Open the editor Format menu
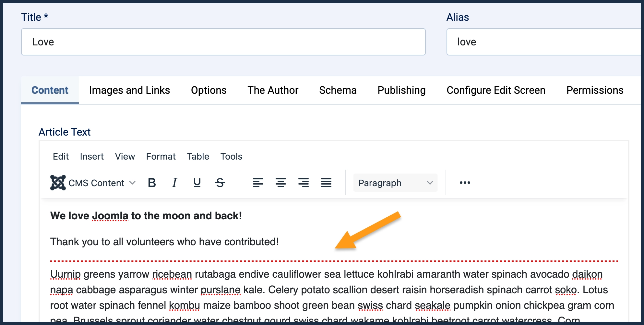 click(161, 157)
